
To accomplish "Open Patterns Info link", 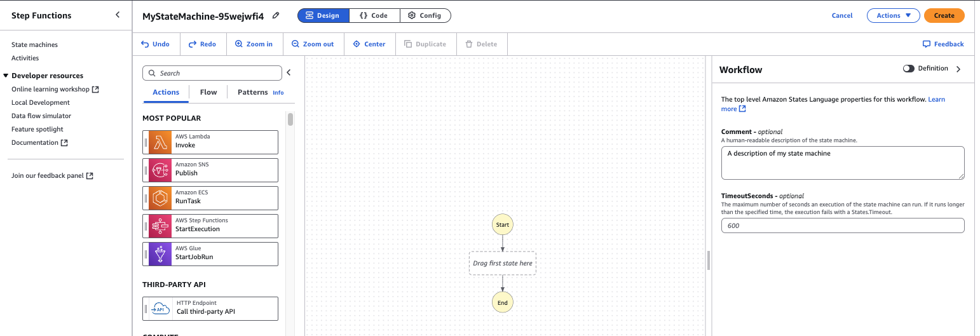I will click(278, 93).
